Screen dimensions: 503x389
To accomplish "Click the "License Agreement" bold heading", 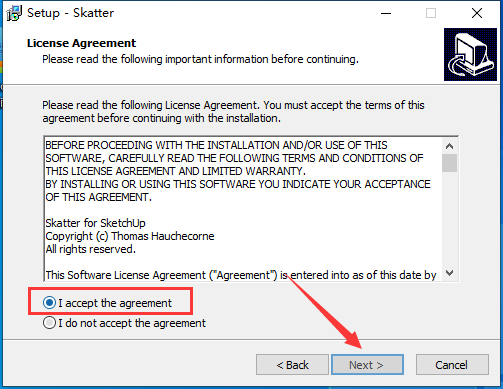I will tap(81, 43).
